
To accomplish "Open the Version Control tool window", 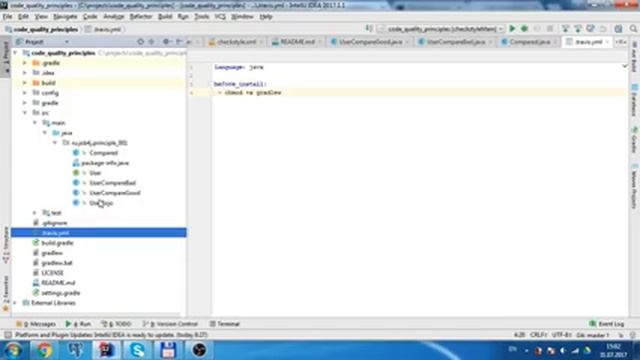I will [170, 324].
